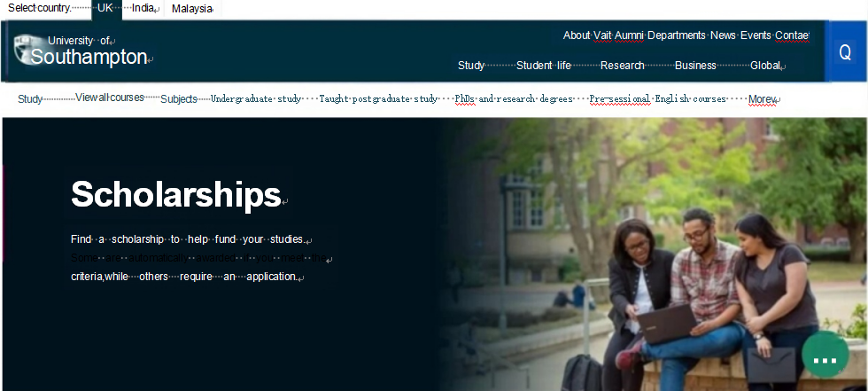Open PhDs and research degrees link

pyautogui.click(x=513, y=99)
